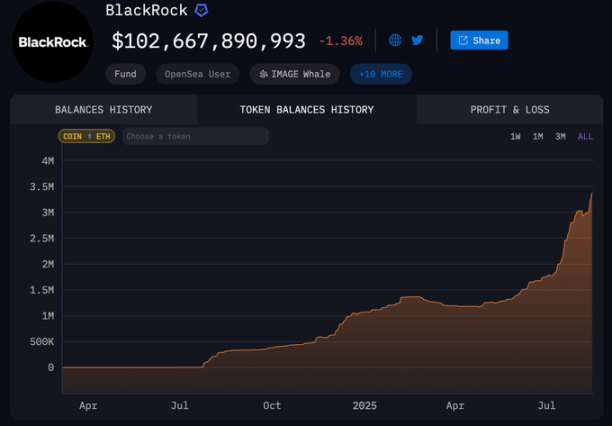Select the OpenSea User tag
Screen dimensions: 612x426
pos(197,74)
